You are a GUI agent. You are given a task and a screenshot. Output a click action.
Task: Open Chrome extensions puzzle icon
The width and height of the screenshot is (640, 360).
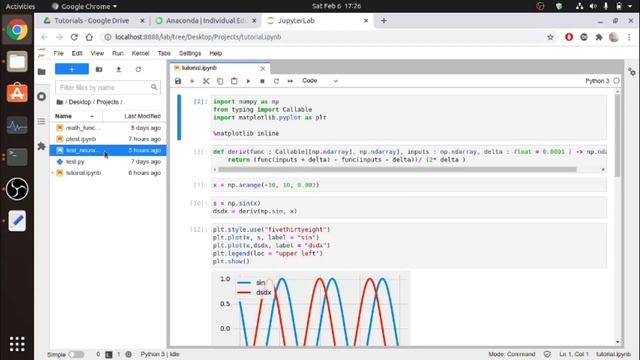pos(599,37)
